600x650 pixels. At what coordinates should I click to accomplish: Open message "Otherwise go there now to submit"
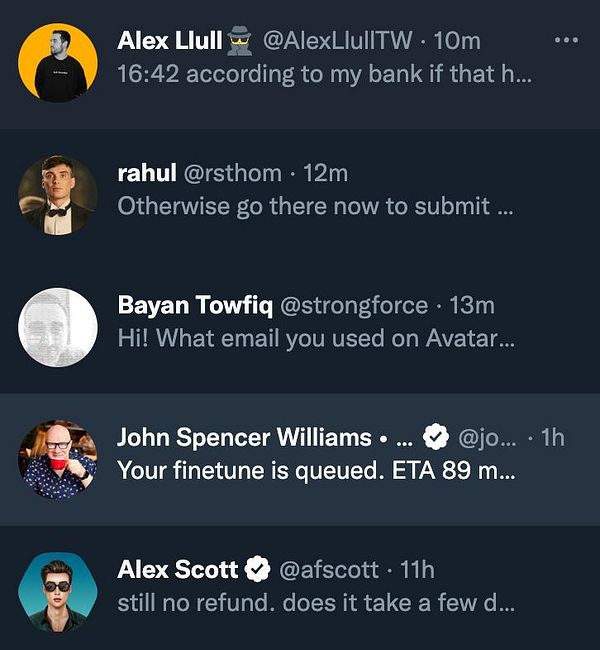coord(316,206)
